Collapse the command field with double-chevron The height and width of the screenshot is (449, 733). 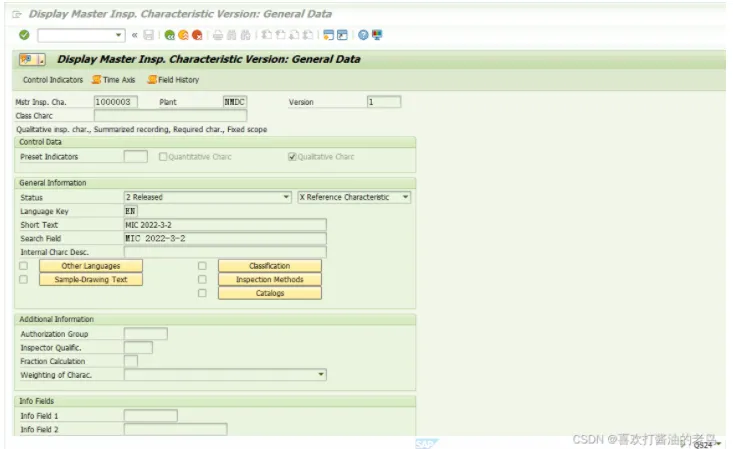click(135, 35)
